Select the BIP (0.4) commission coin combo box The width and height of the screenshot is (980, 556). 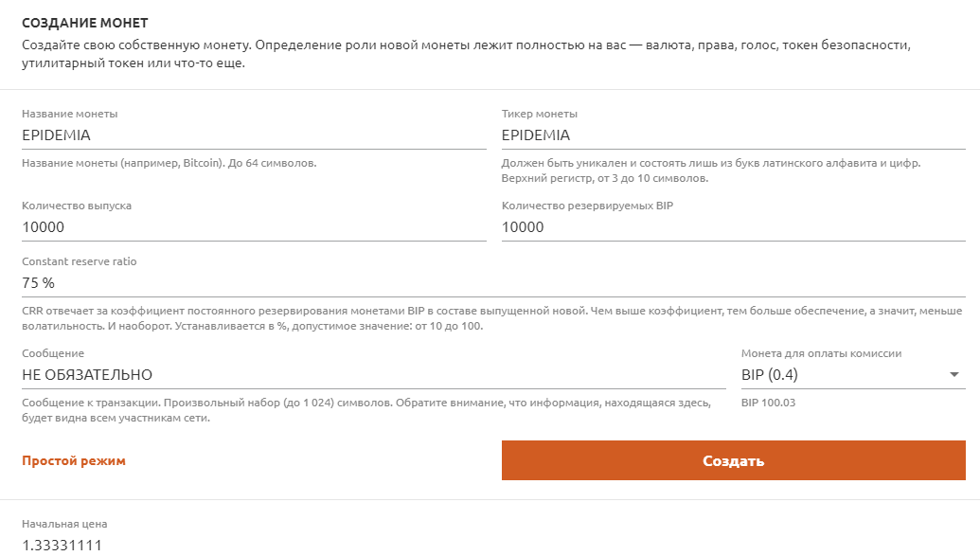[853, 375]
